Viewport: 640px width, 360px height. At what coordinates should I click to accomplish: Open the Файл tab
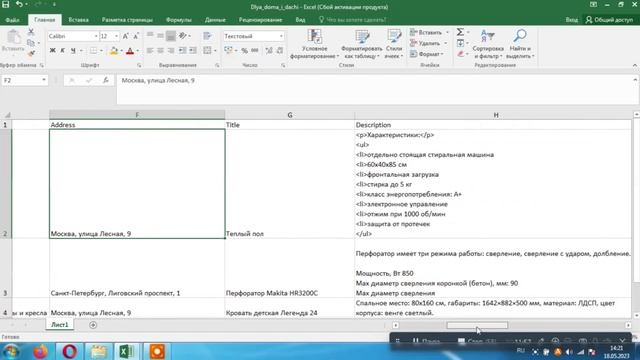pos(12,20)
